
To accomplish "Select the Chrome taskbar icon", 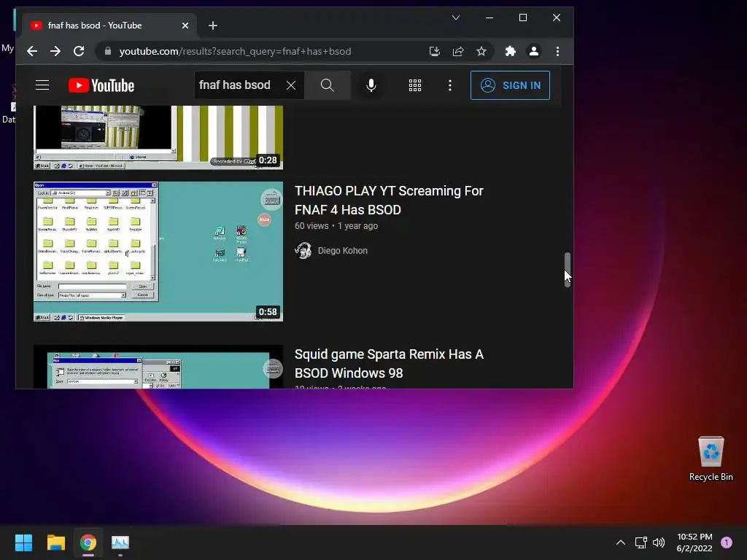I will click(88, 542).
